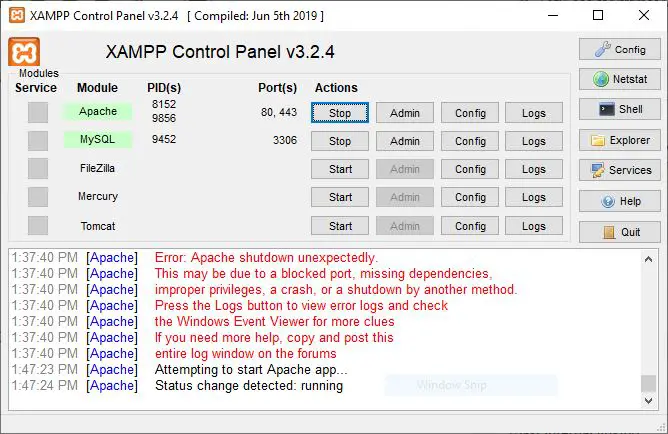
Task: Toggle the MySQL service checkbox
Action: (x=38, y=141)
